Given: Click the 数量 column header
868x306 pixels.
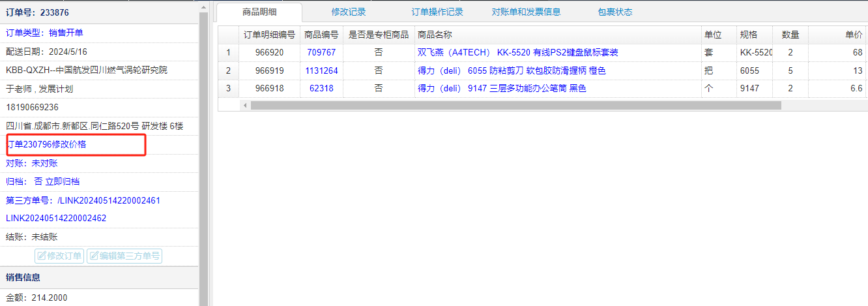Looking at the screenshot, I should coord(790,35).
